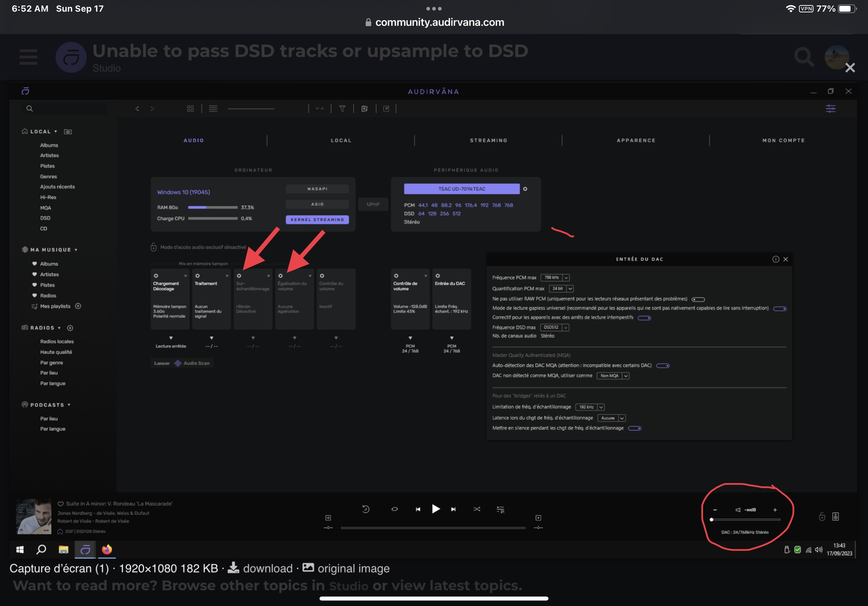The height and width of the screenshot is (606, 868).
Task: Click the volume slider track
Action: pos(746,520)
